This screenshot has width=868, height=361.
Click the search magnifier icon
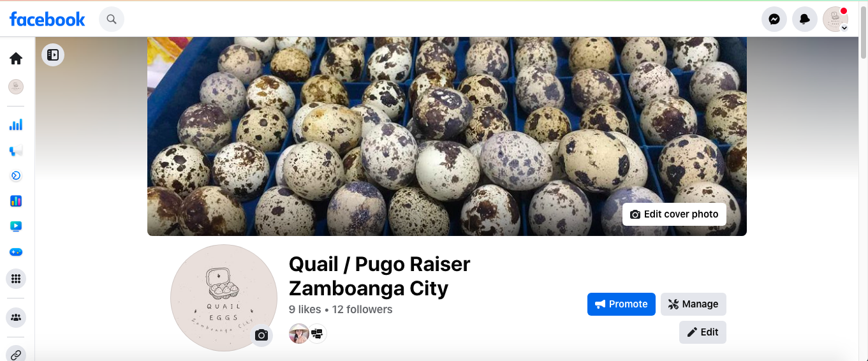tap(112, 19)
